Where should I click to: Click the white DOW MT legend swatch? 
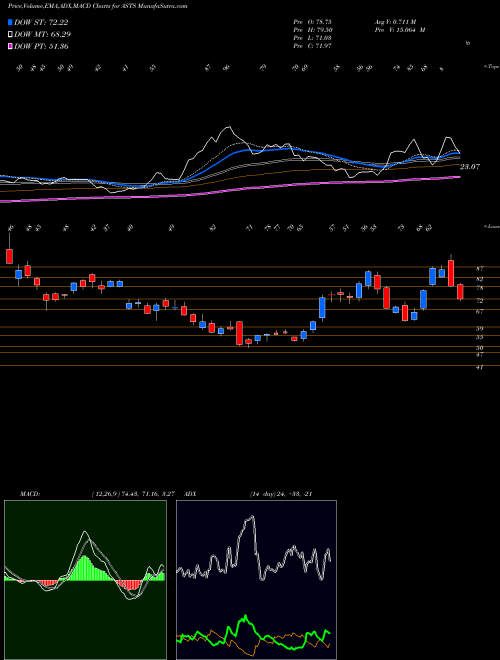click(x=10, y=34)
